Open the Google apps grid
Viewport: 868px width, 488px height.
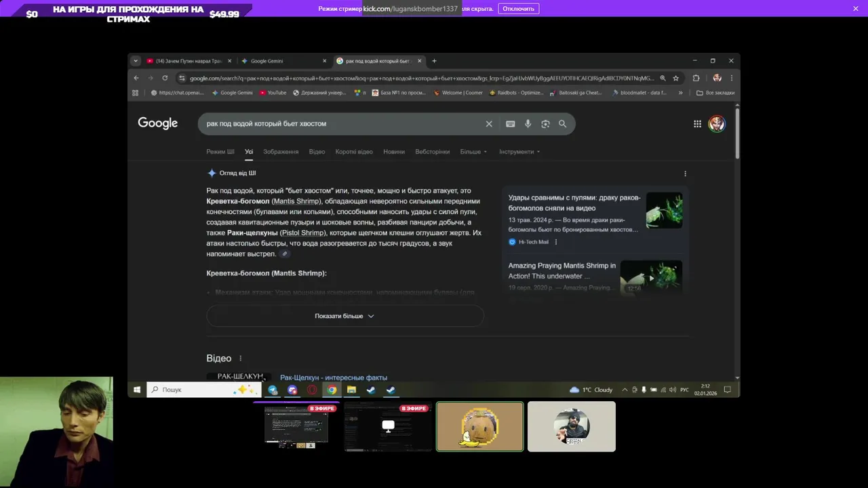pyautogui.click(x=697, y=124)
